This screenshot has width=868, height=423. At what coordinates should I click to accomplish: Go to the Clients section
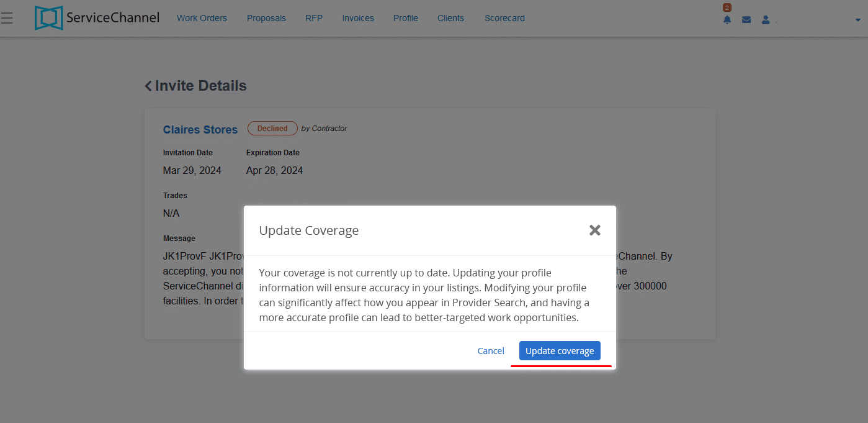click(450, 18)
